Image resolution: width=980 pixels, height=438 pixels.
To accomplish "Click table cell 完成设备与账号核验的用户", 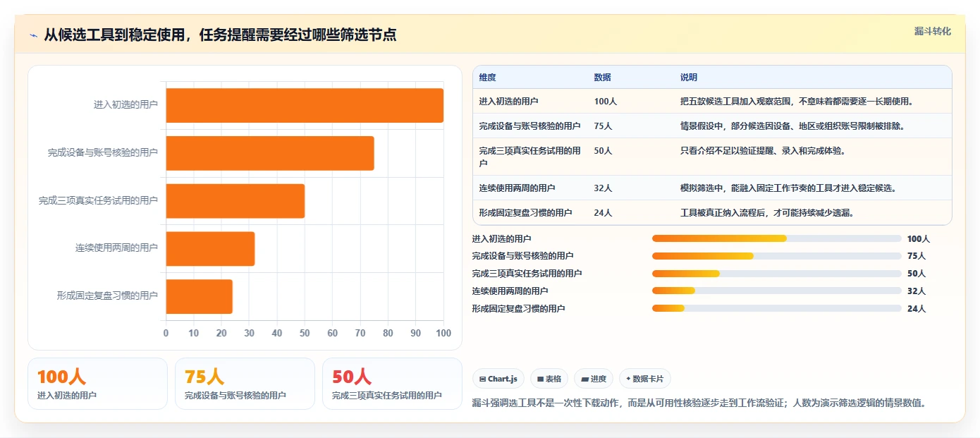I will coord(529,126).
